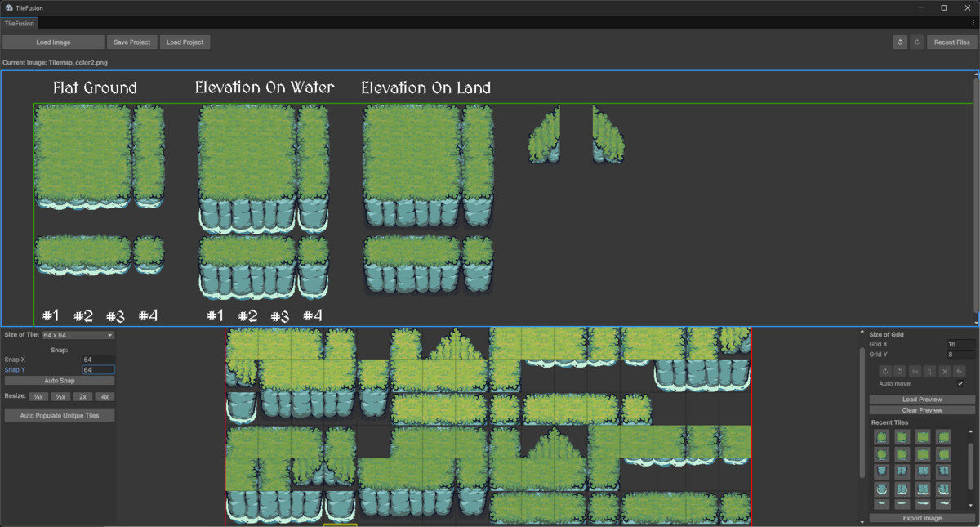
Task: Select the first tile thumbnail in Recent Tiles
Action: pyautogui.click(x=883, y=437)
